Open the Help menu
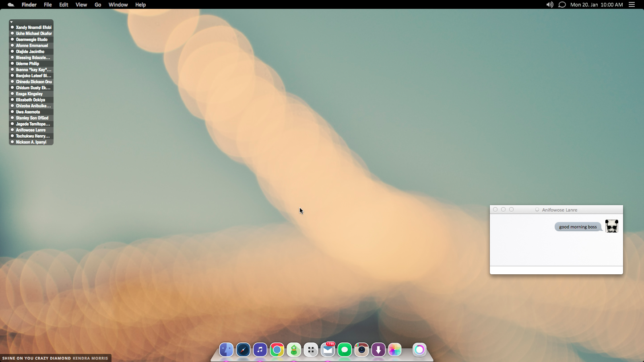This screenshot has width=644, height=362. pyautogui.click(x=140, y=5)
